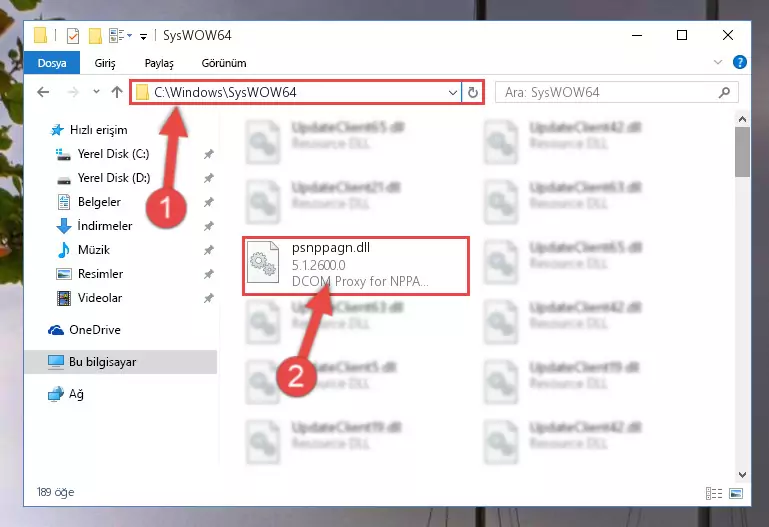Click the pin icon beside Müzik

208,250
